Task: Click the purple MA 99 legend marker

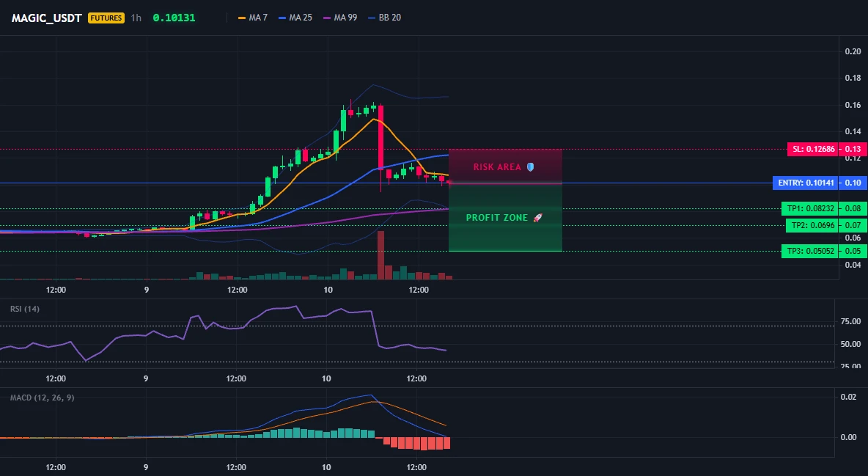Action: tap(327, 18)
